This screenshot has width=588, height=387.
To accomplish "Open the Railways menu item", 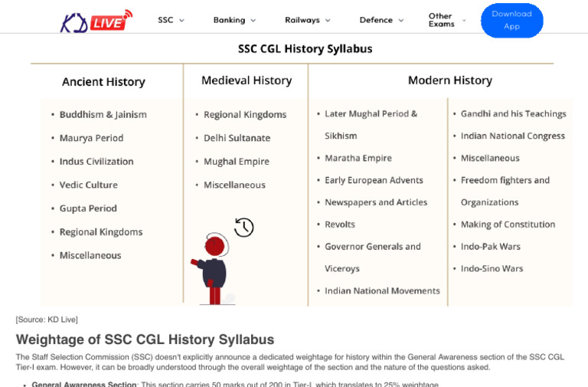I will 302,20.
